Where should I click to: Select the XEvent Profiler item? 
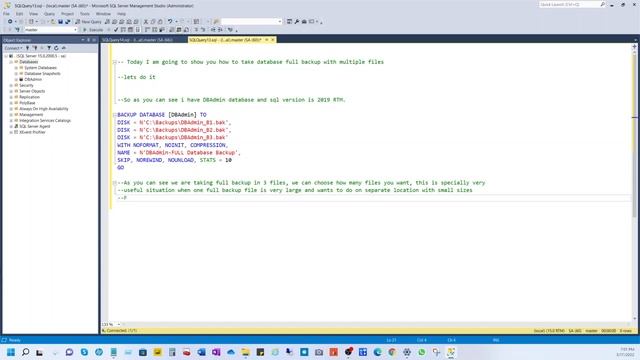[32, 132]
